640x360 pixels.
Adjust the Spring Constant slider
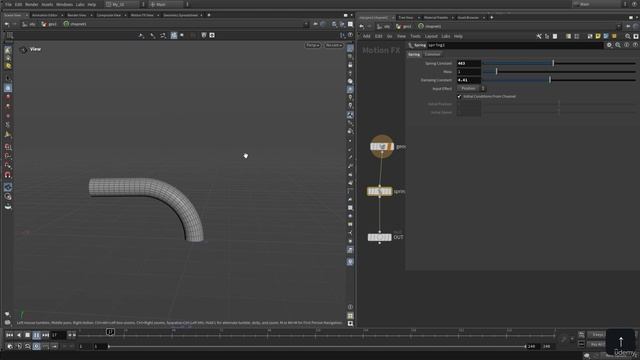pyautogui.click(x=559, y=63)
